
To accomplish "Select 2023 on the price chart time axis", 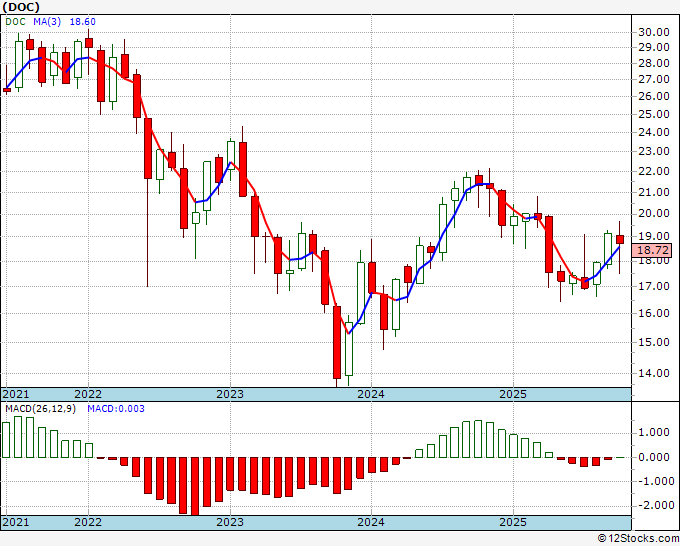I will [230, 394].
